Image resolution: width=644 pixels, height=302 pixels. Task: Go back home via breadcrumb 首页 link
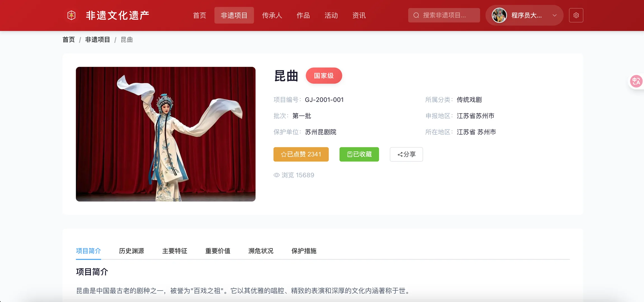(68, 39)
